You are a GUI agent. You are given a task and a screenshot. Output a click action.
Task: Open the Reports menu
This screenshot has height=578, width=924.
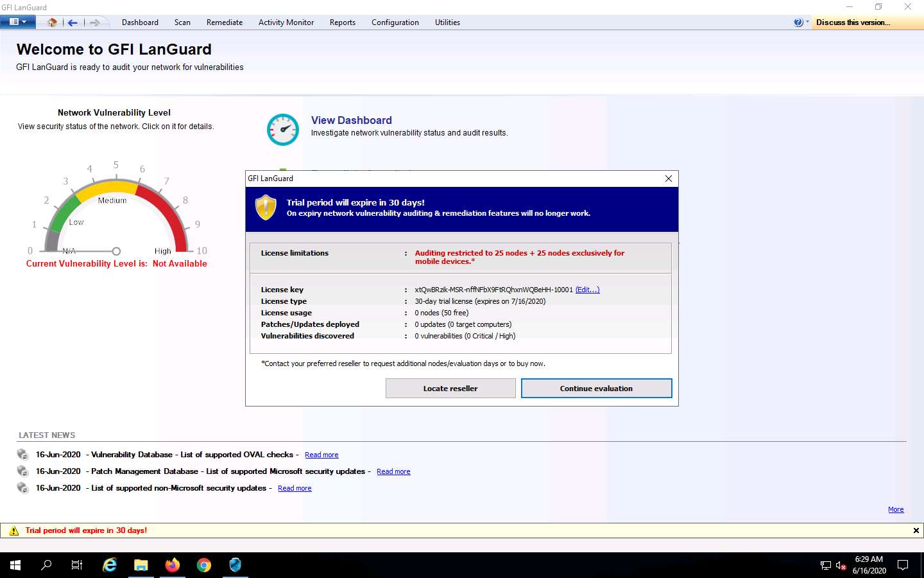pos(343,22)
